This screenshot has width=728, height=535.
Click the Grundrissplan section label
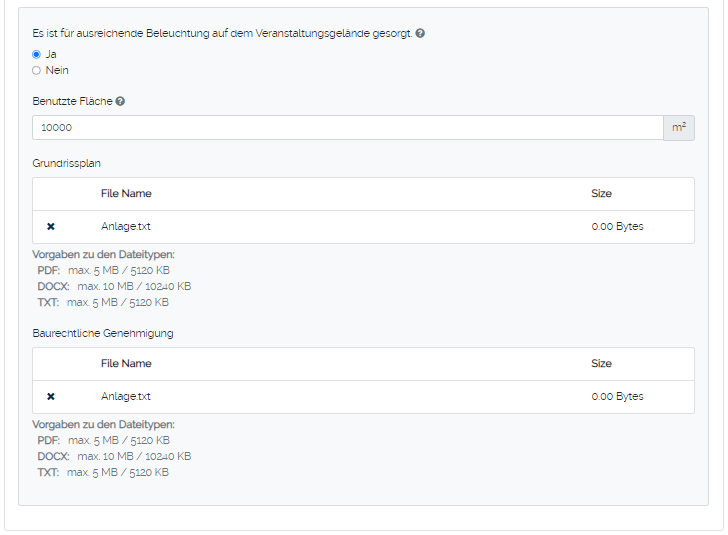[67, 163]
